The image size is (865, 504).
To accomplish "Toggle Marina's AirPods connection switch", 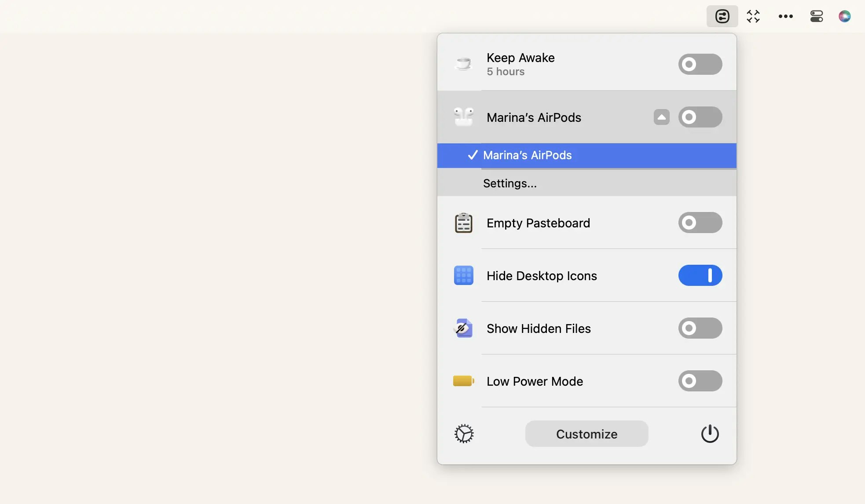I will click(700, 117).
